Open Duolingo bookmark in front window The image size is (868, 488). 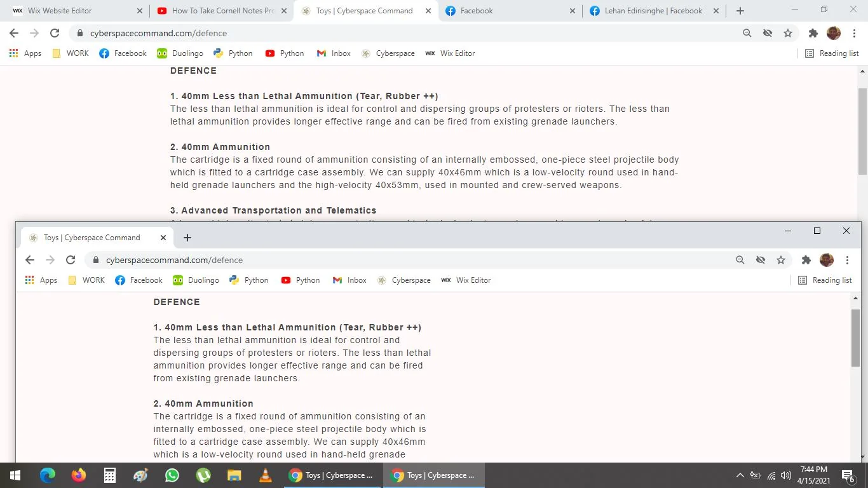tap(196, 280)
